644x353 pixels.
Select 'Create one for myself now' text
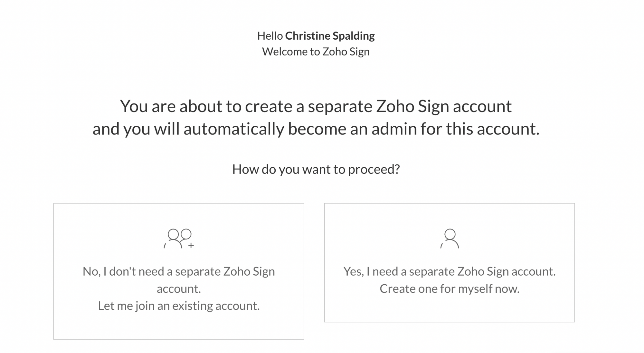point(450,289)
